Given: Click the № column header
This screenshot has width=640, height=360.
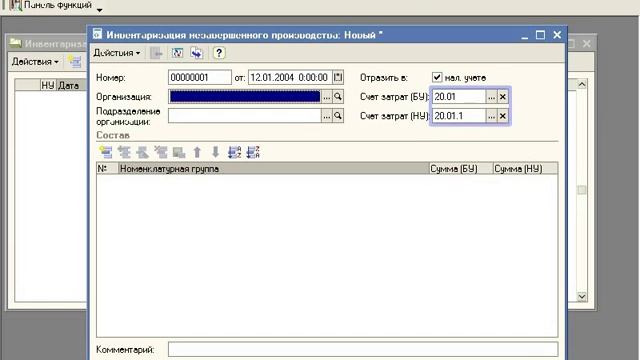Looking at the screenshot, I should (x=107, y=169).
